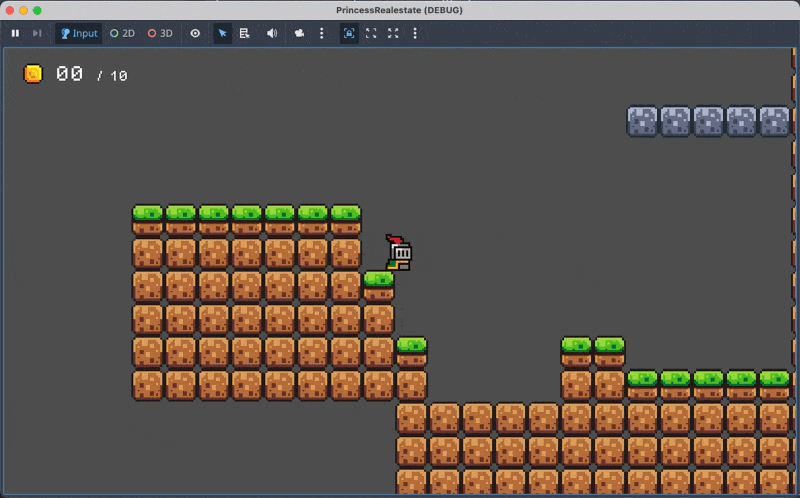Activate the arrow select tool
The height and width of the screenshot is (498, 800).
[223, 33]
